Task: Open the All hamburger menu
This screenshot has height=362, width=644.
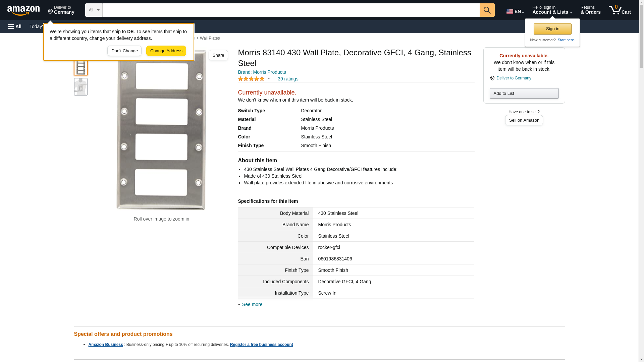Action: [15, 26]
